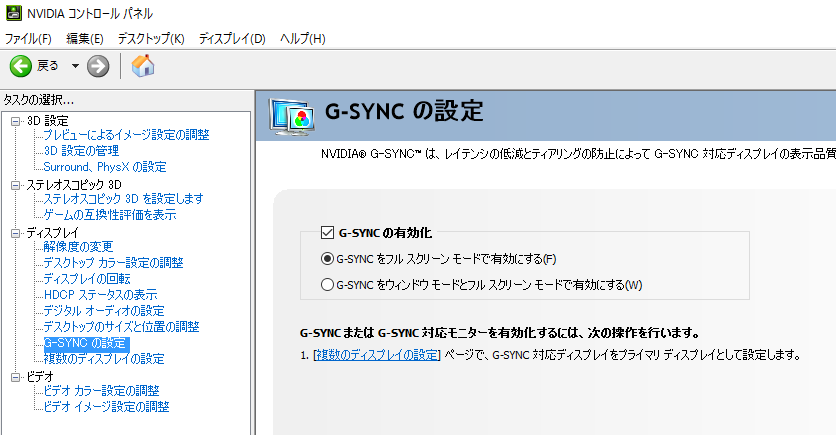Open ビデオ カラー設定の調整 page
Viewport: 836px width, 435px height.
click(x=101, y=391)
